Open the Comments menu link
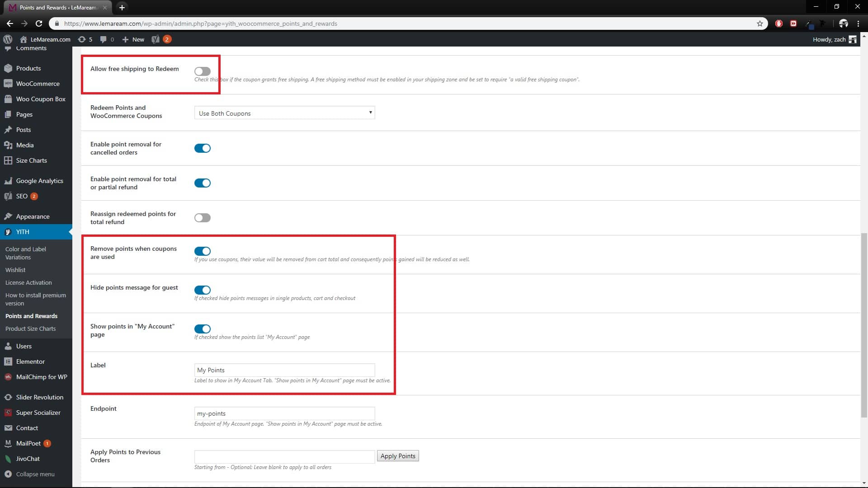Screen dimensions: 868x488 click(x=31, y=48)
